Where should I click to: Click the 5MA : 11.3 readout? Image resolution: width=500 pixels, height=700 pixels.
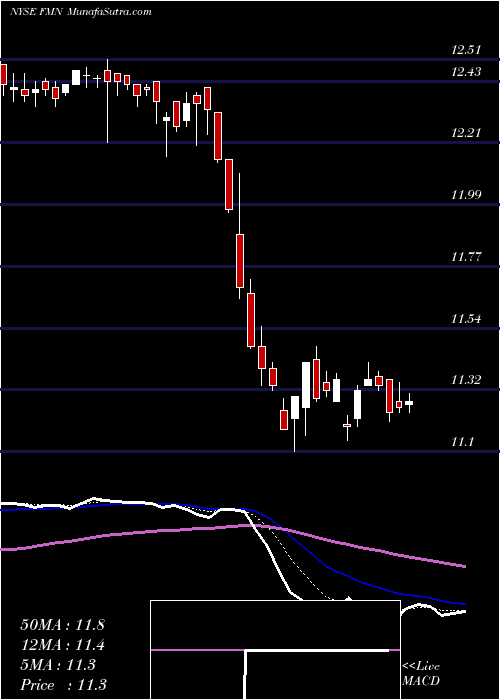(x=58, y=665)
